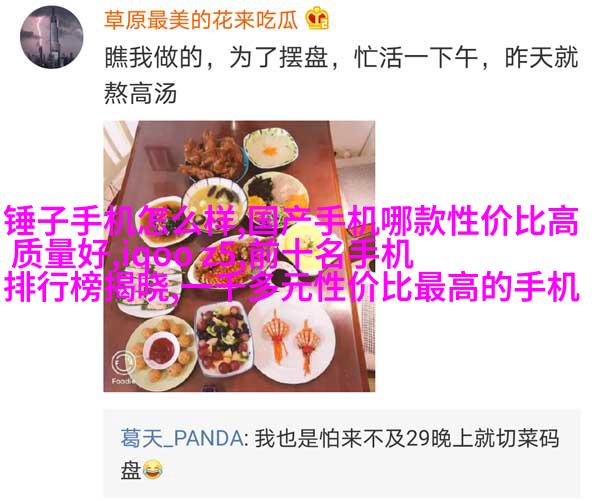Tap the second post line 熬高汤
Screen dimensions: 600x500
tap(140, 93)
